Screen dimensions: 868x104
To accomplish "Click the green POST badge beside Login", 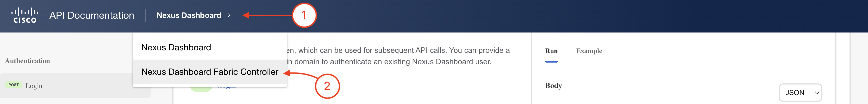I will coord(14,85).
